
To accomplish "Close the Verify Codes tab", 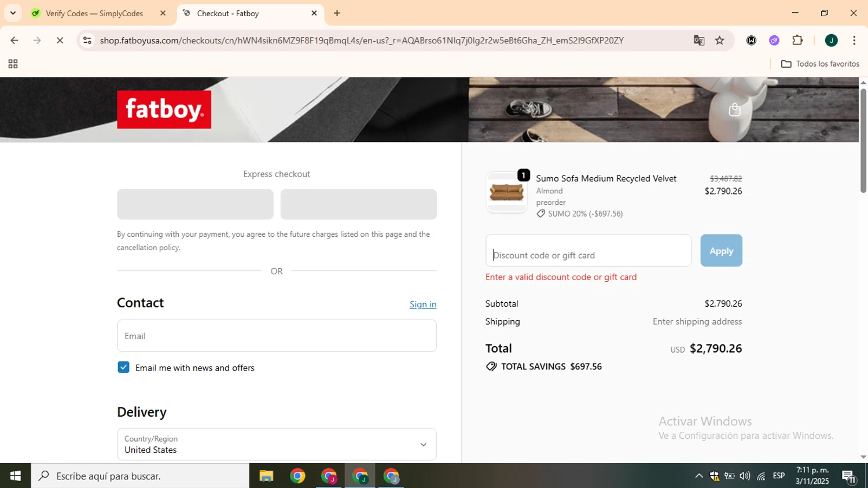I will tap(163, 13).
